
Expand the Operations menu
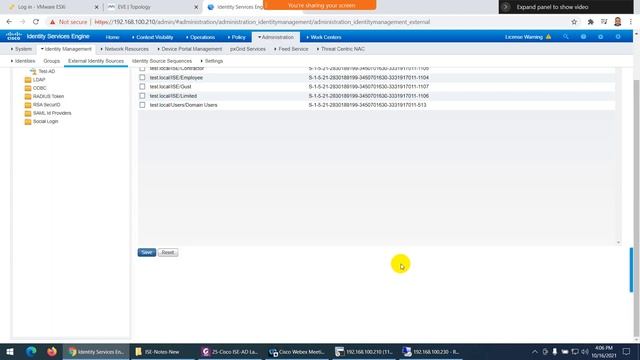coord(200,37)
